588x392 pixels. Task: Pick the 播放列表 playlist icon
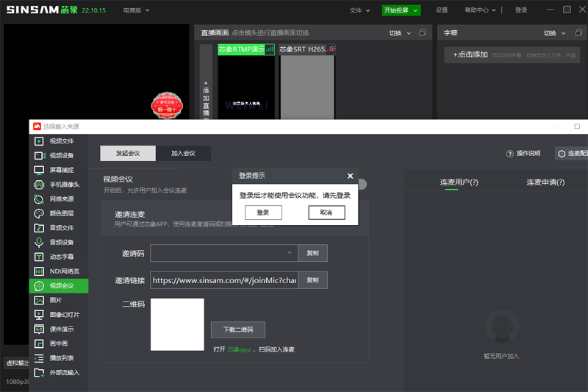click(39, 358)
